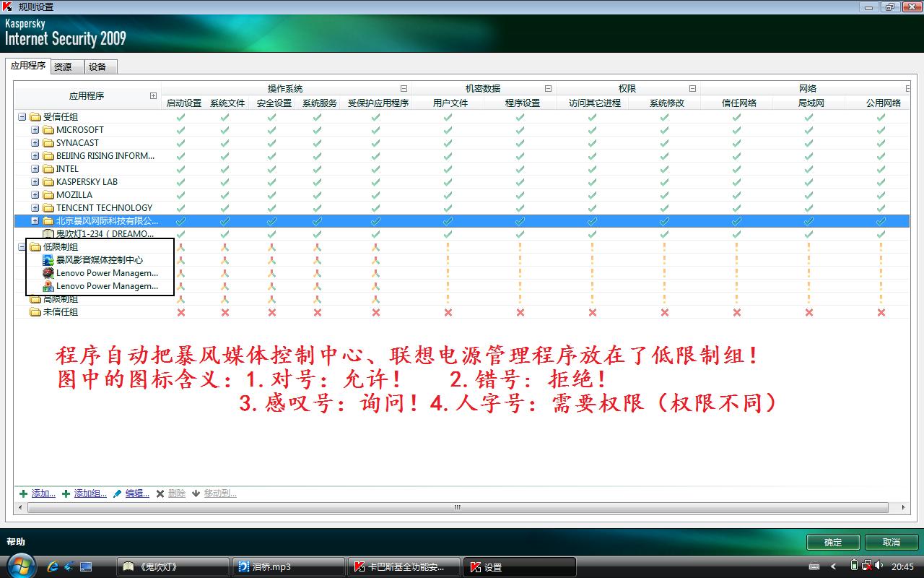The width and height of the screenshot is (924, 578).
Task: Open the Windows Start menu
Action: tap(20, 564)
